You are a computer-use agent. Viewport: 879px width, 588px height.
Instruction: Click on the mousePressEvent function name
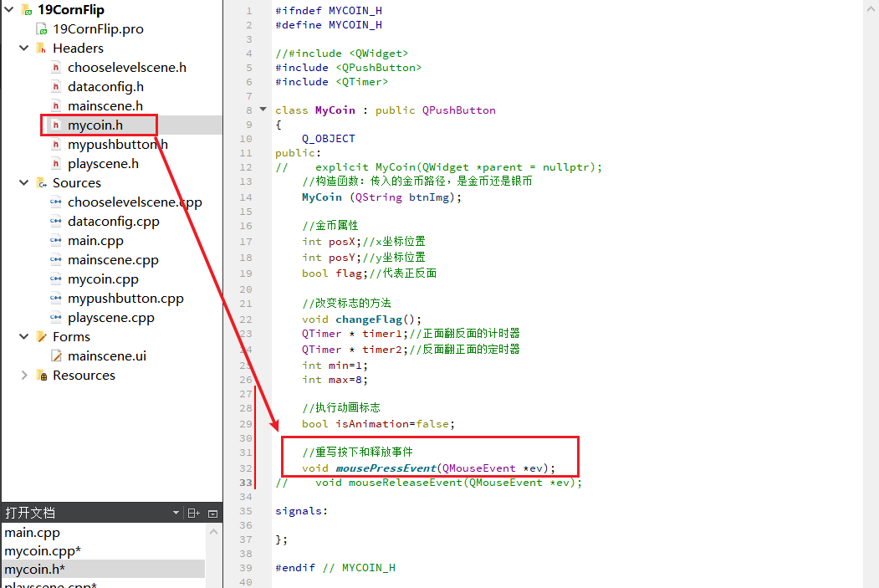[x=386, y=468]
